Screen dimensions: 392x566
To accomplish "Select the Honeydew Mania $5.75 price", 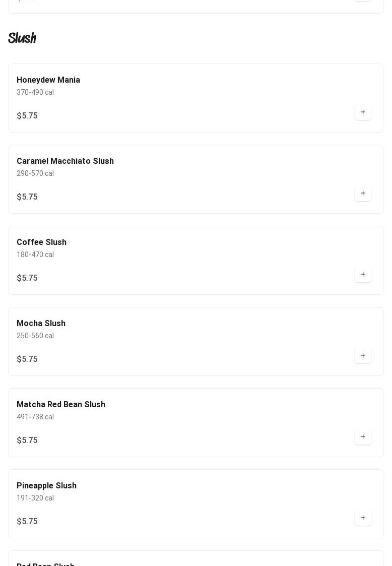I will coord(27,115).
